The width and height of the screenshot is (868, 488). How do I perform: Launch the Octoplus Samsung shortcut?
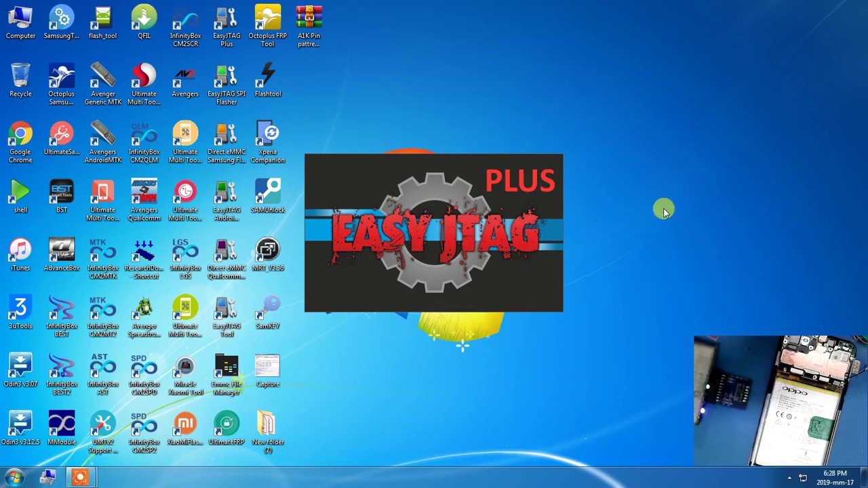(62, 85)
